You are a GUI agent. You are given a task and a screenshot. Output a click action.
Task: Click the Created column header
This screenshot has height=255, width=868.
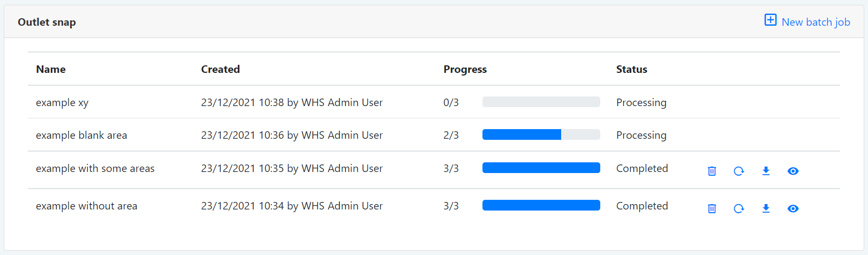pos(220,69)
